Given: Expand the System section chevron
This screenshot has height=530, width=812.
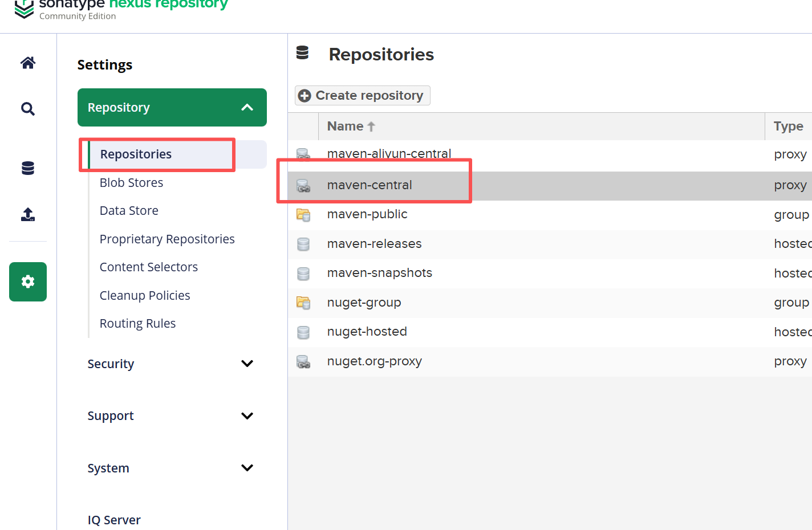Looking at the screenshot, I should click(247, 468).
